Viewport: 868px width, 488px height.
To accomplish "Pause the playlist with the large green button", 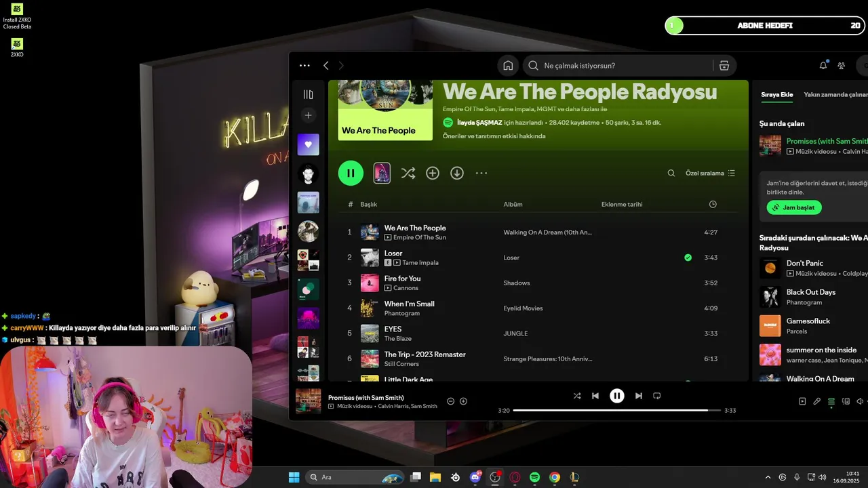I will pyautogui.click(x=351, y=173).
